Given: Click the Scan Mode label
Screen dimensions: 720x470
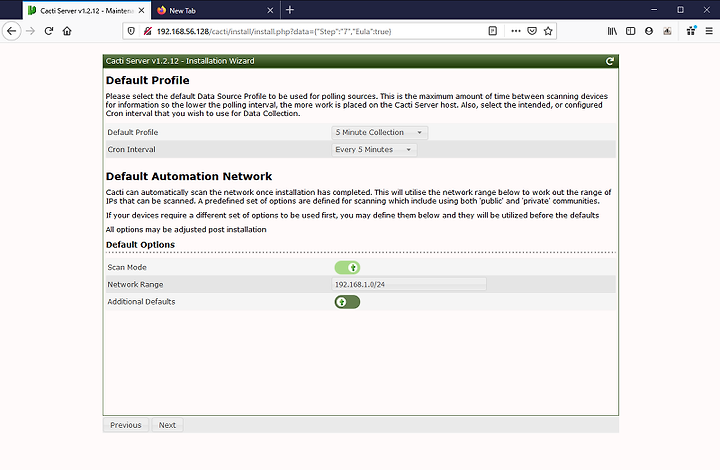Looking at the screenshot, I should coord(127,267).
